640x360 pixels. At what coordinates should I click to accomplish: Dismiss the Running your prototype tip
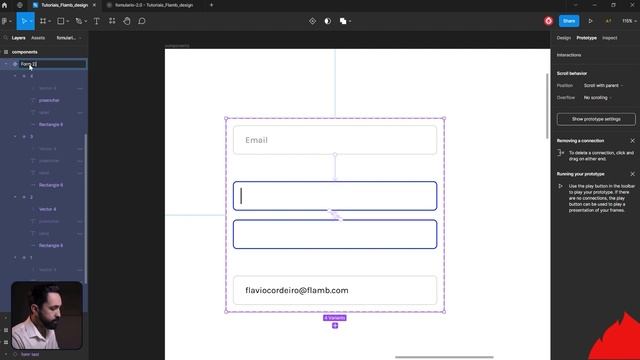(x=633, y=174)
